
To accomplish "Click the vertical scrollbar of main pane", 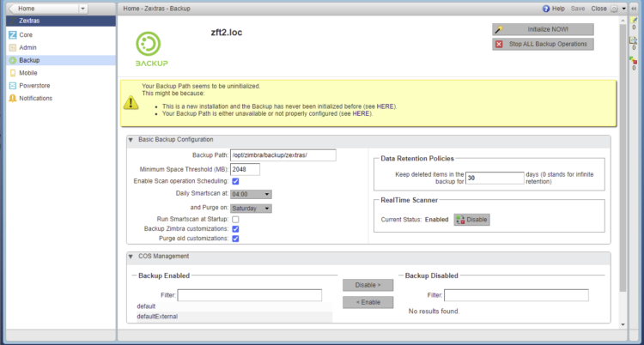I will [623, 156].
